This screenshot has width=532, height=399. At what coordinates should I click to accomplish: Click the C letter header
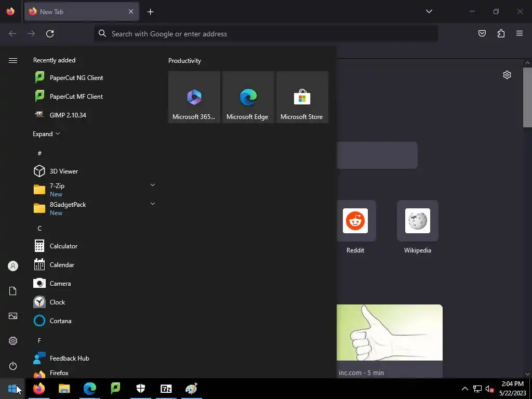39,229
